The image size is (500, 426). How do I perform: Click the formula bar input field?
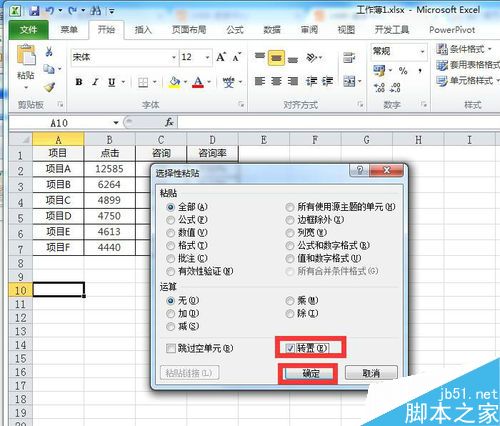coord(338,122)
